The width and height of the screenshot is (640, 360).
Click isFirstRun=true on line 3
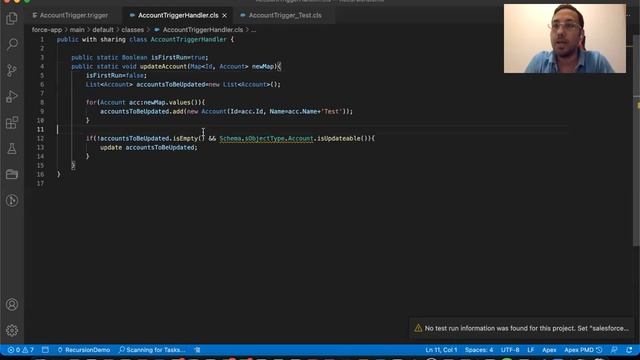179,58
